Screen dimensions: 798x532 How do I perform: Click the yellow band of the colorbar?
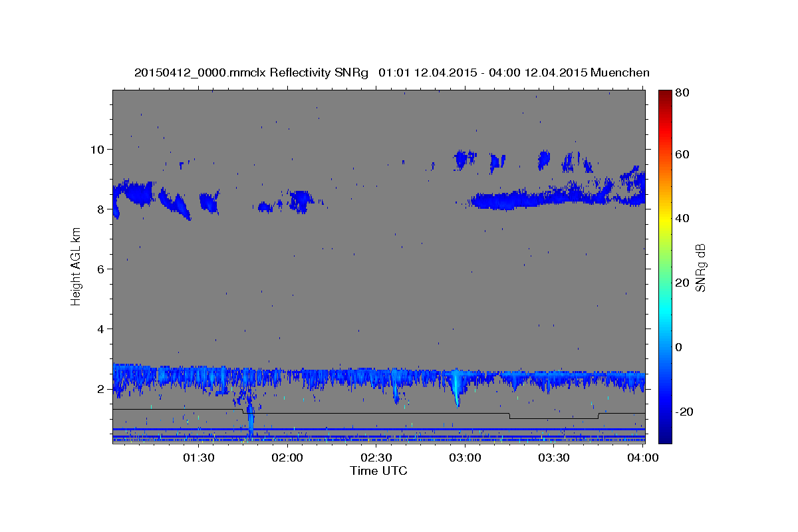(665, 218)
